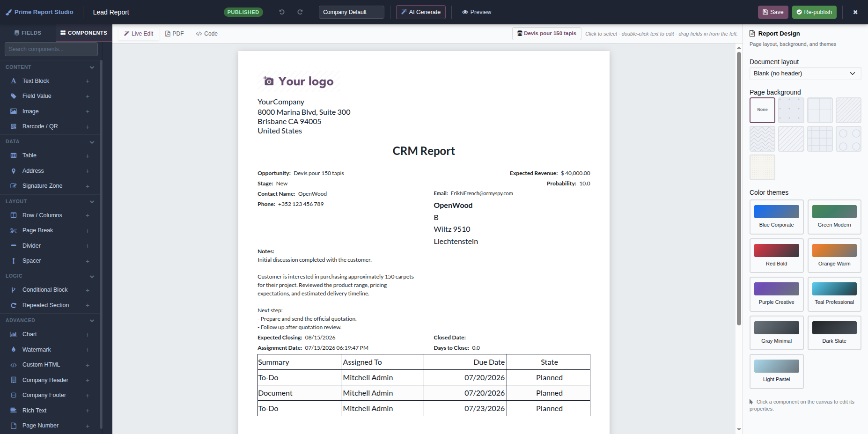Viewport: 868px width, 434px height.
Task: Close the report editor with X
Action: pos(855,12)
